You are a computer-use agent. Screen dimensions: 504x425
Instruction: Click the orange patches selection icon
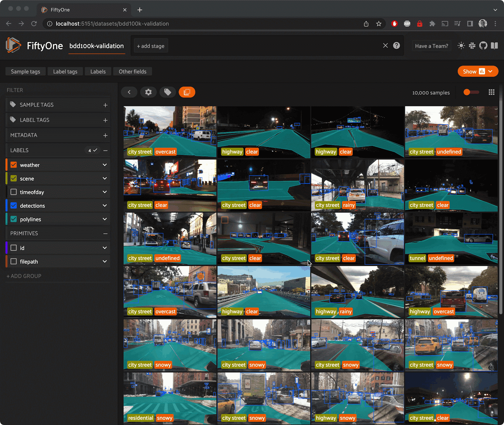pos(187,92)
